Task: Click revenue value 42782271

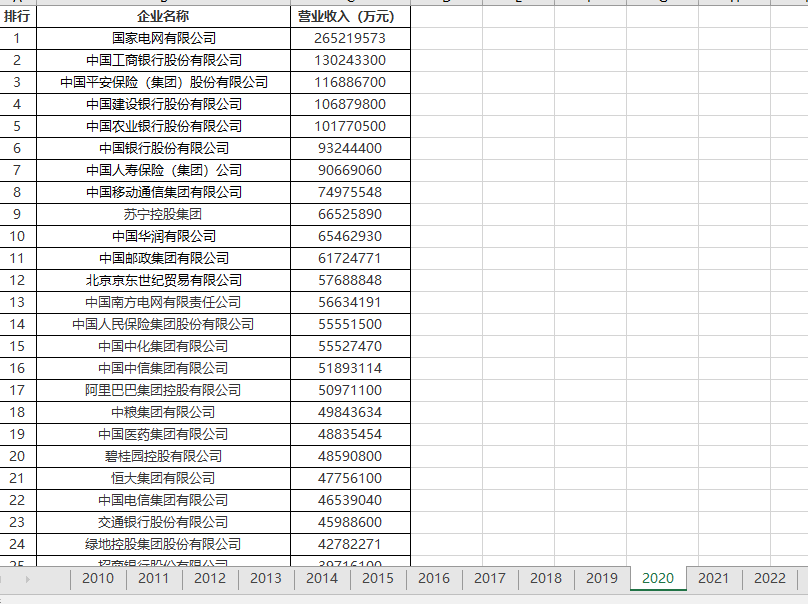Action: (350, 544)
